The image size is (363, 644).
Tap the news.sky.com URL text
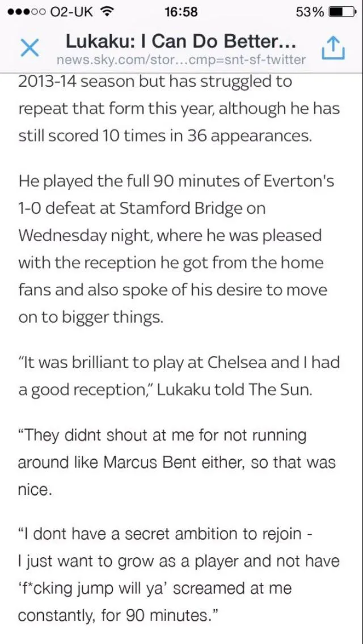tap(181, 60)
